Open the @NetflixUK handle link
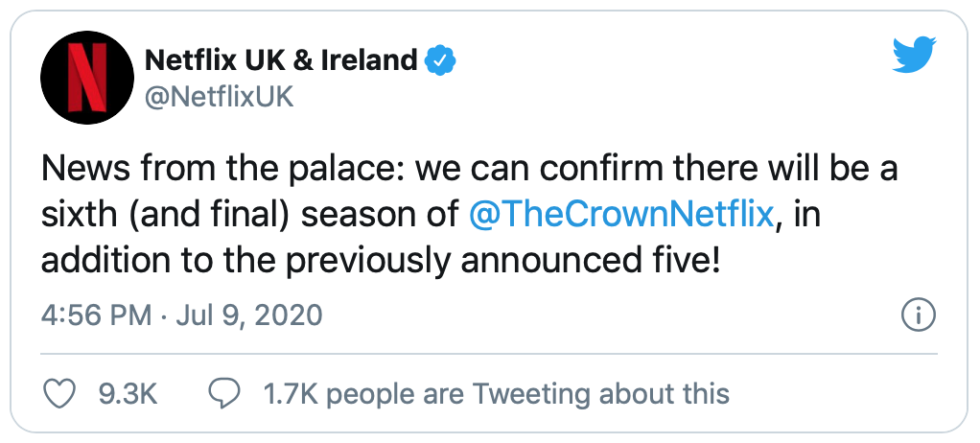The height and width of the screenshot is (443, 980). click(219, 98)
